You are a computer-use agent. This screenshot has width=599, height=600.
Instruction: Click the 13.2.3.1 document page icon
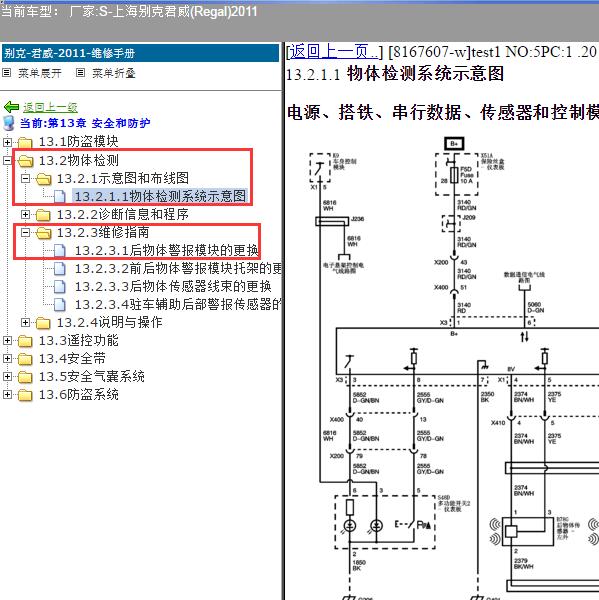(59, 251)
